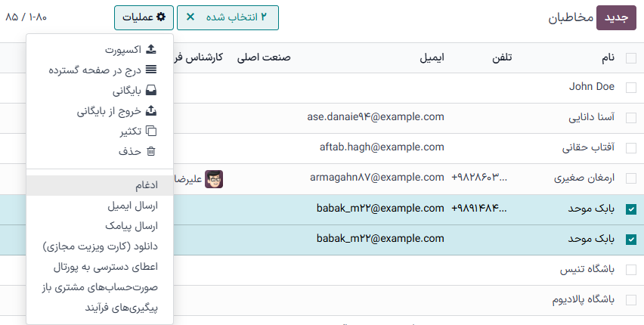Select ادغام merge from the menu

tap(143, 185)
